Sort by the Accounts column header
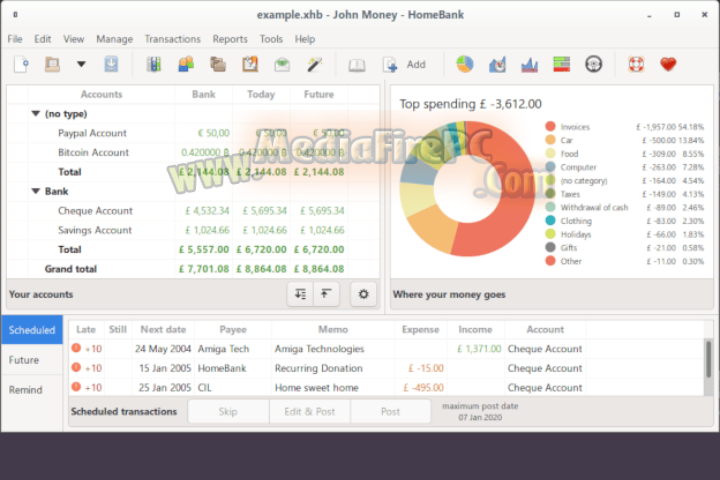The width and height of the screenshot is (720, 480). click(x=101, y=94)
